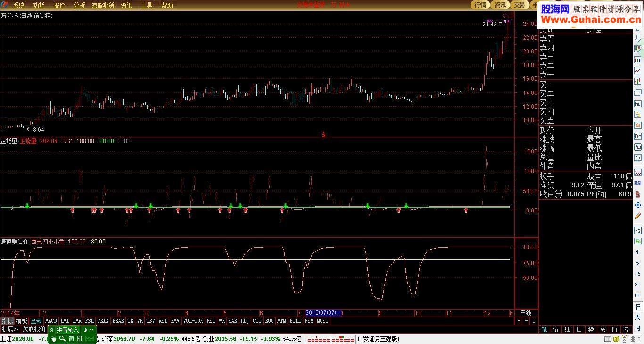Click the F5 icon in sidebar
Viewport: 644px width, 344px height.
(637, 230)
